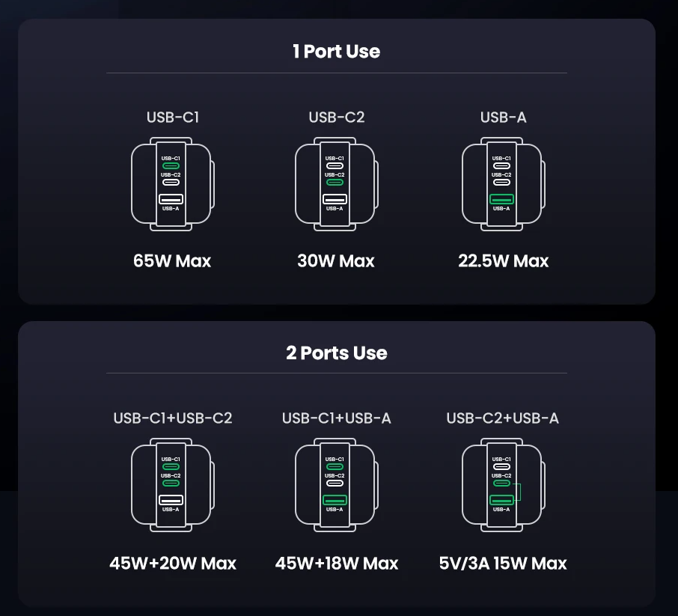Screen dimensions: 678x616
Task: Click the charger diagram under USB-C1 label
Action: tap(172, 183)
